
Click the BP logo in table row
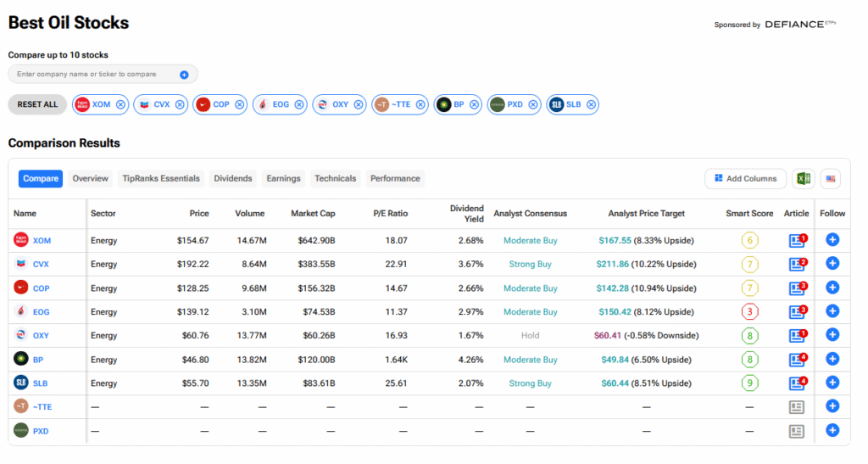pos(21,360)
